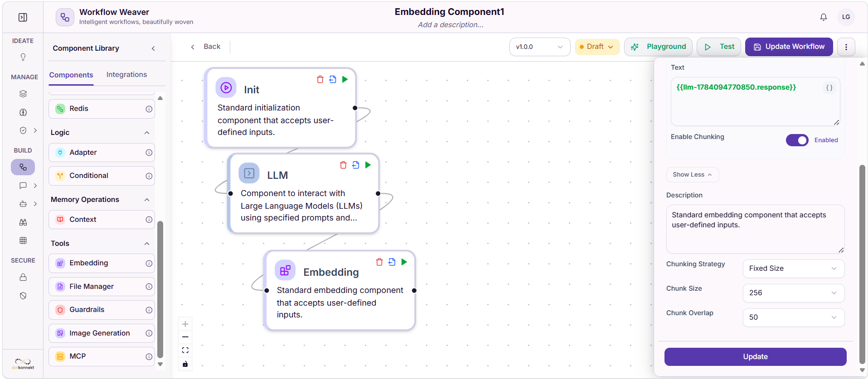Image resolution: width=868 pixels, height=379 pixels.
Task: Insert variable via braces icon in Text
Action: [829, 88]
